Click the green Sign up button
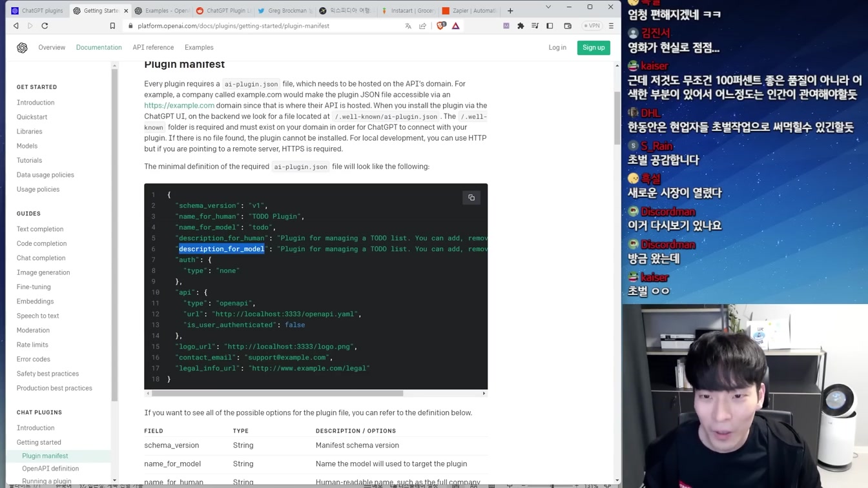Viewport: 868px width, 488px height. pos(594,48)
